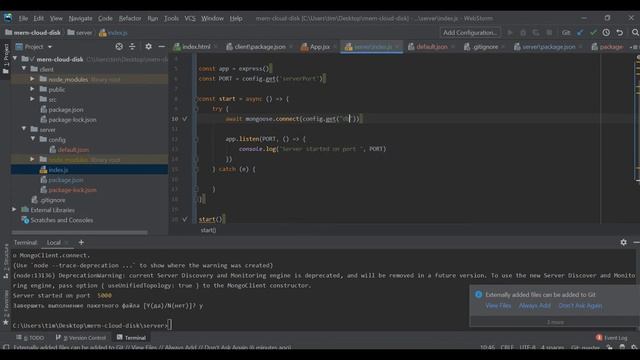Viewport: 640px width, 360px height.
Task: Click Add Configuration button
Action: [470, 33]
